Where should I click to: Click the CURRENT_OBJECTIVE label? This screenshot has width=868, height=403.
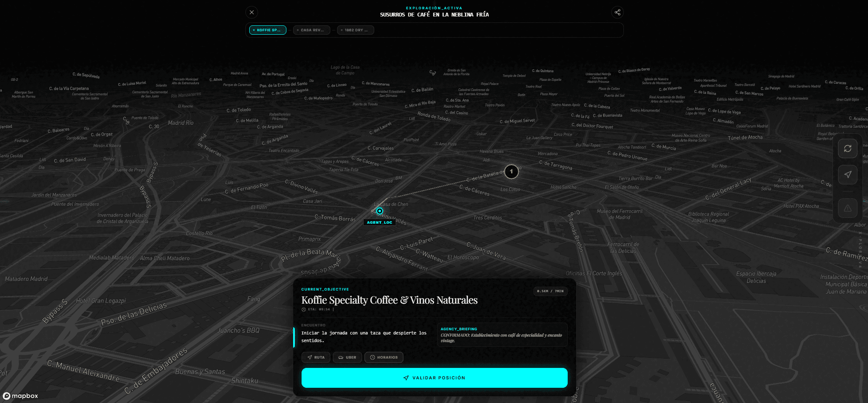click(325, 289)
